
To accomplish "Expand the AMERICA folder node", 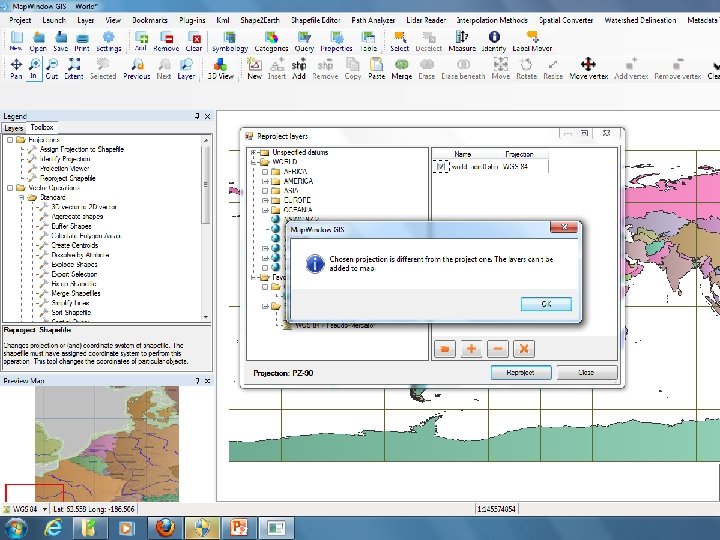I will tap(265, 181).
